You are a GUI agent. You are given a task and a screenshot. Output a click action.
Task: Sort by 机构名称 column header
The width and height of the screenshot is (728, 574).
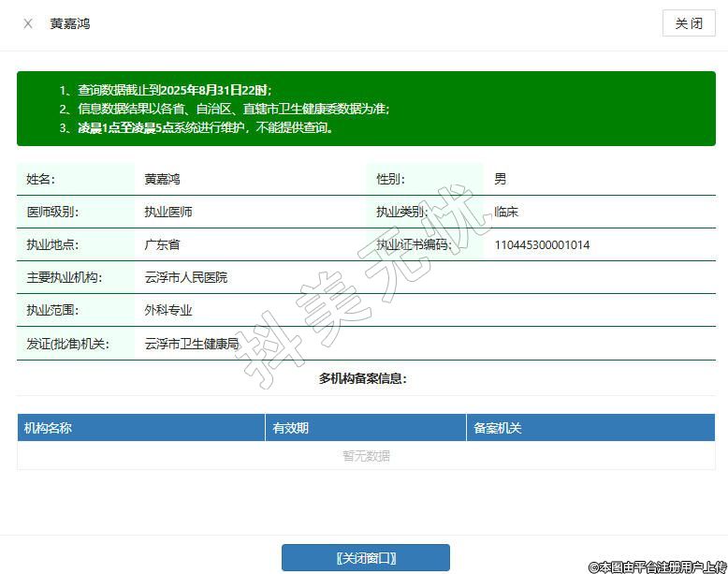click(x=49, y=428)
